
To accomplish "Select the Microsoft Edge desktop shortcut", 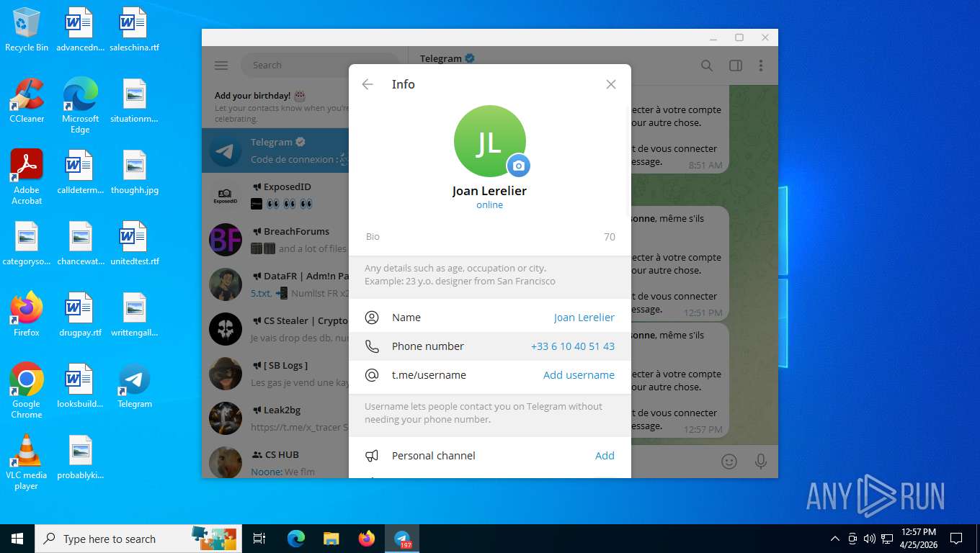I will (80, 106).
